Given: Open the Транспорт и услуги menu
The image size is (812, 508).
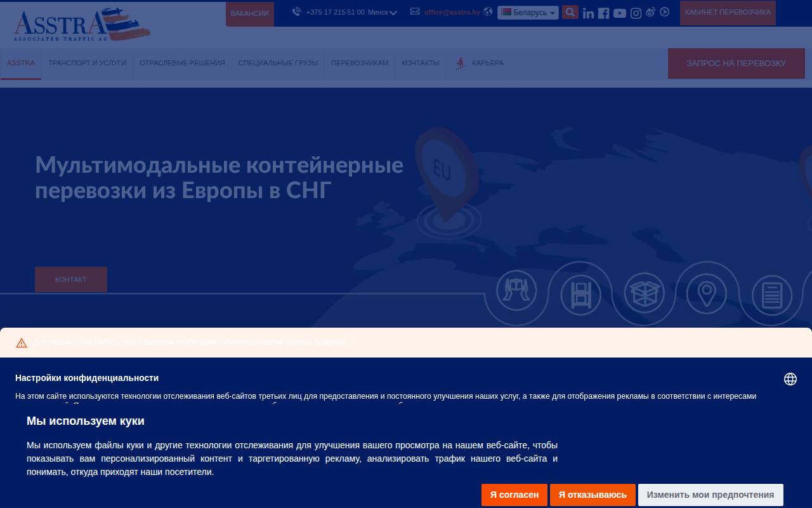Looking at the screenshot, I should pos(87,63).
